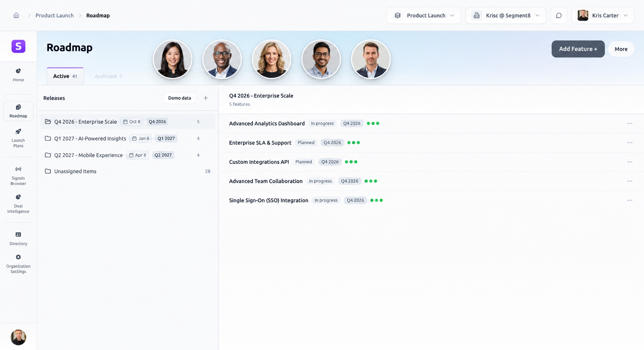Go to the home breadcrumb icon
644x350 pixels.
[16, 16]
